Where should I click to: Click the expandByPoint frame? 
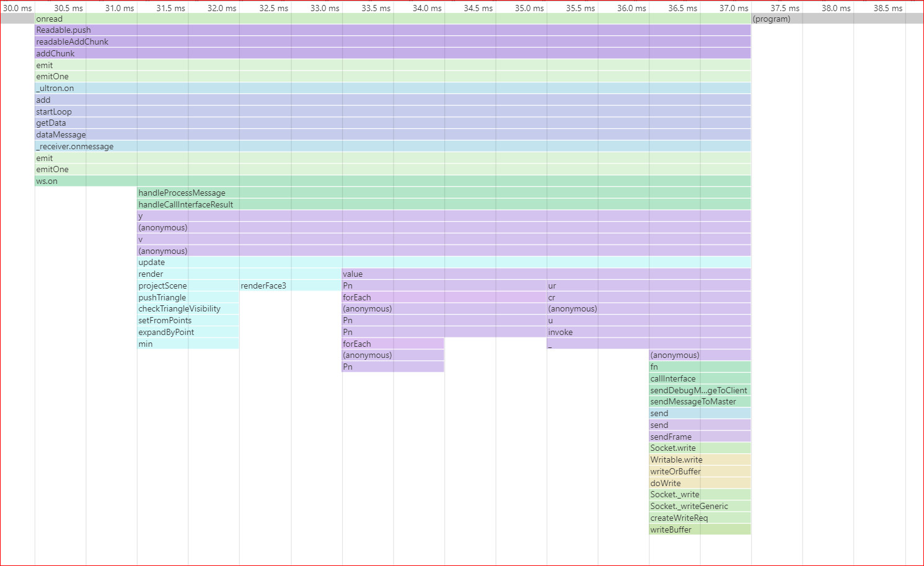pyautogui.click(x=188, y=332)
